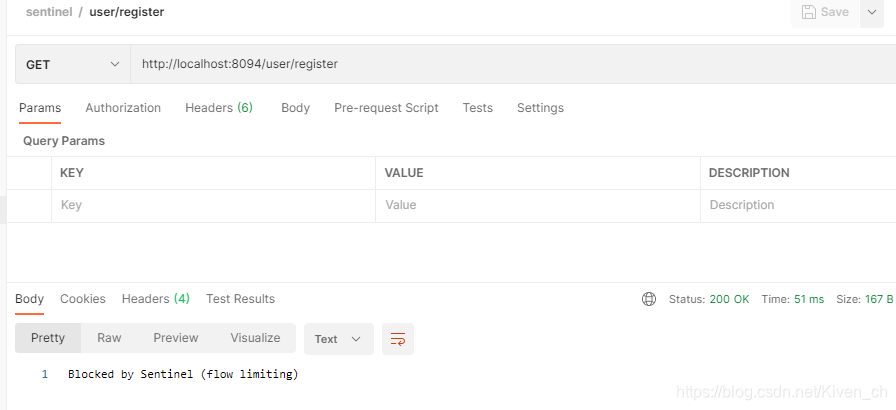This screenshot has height=410, width=896.
Task: Select the Params tab
Action: pyautogui.click(x=40, y=108)
